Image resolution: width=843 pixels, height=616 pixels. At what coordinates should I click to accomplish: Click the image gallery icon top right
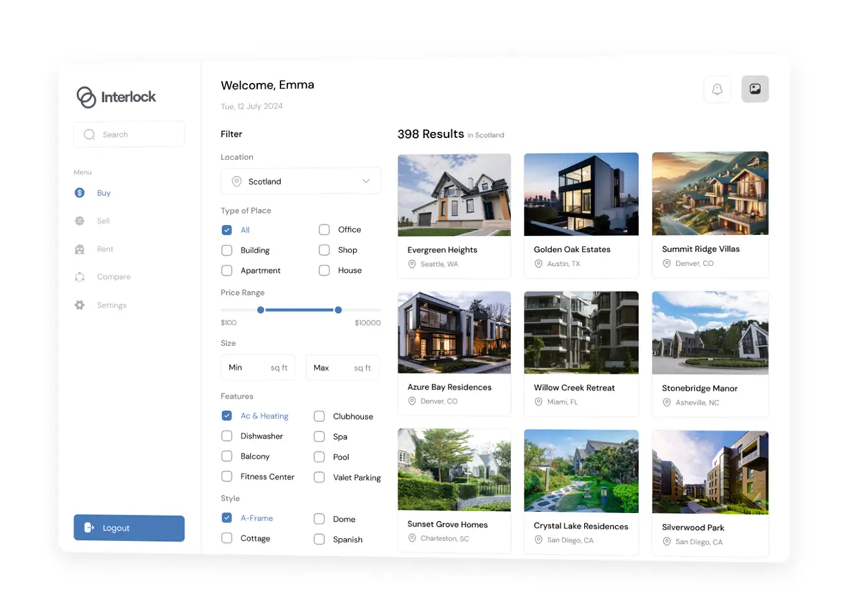click(755, 89)
